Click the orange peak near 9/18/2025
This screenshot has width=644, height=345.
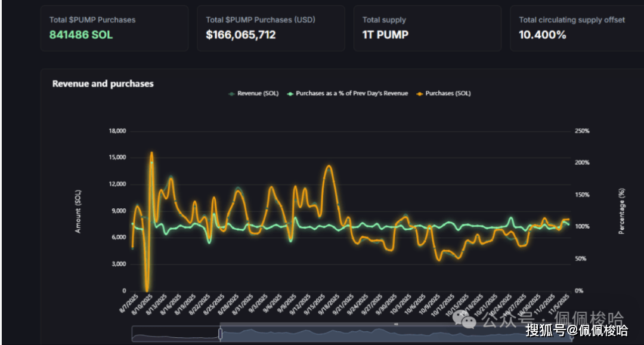click(329, 167)
